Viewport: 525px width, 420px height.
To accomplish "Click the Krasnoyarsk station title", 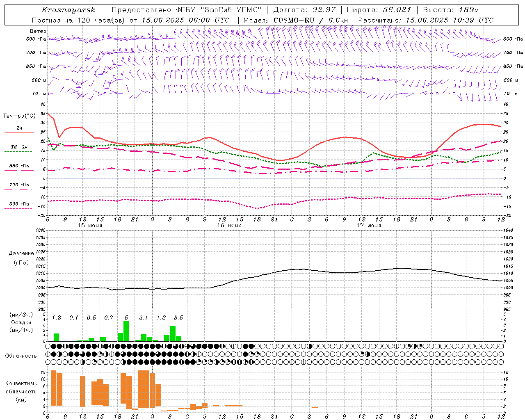I will click(68, 10).
